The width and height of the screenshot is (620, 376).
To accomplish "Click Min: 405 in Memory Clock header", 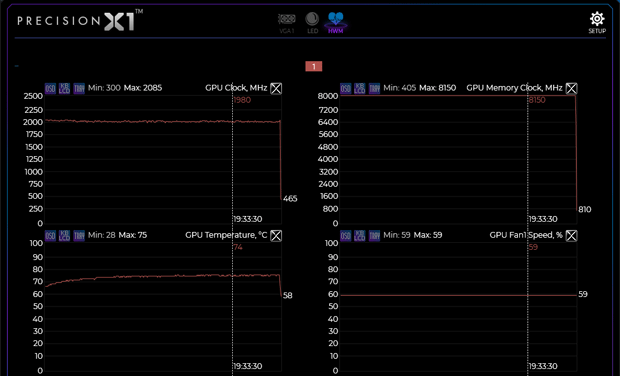I will point(399,88).
